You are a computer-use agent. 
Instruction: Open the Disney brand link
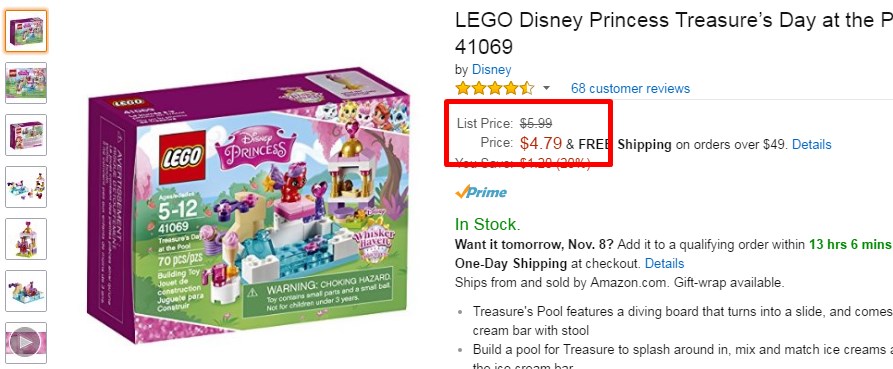(491, 69)
